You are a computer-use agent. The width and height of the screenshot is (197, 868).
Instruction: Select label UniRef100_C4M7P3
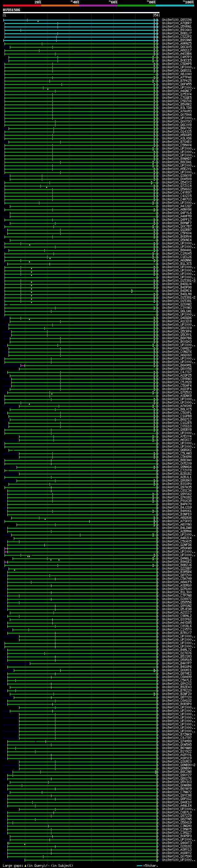(x=177, y=57)
